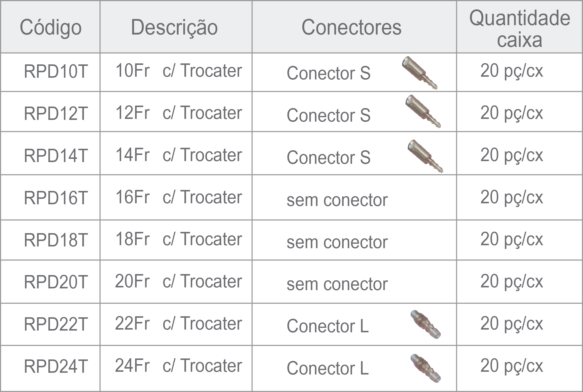
Task: Click product code RPD20T
Action: pyautogui.click(x=56, y=282)
